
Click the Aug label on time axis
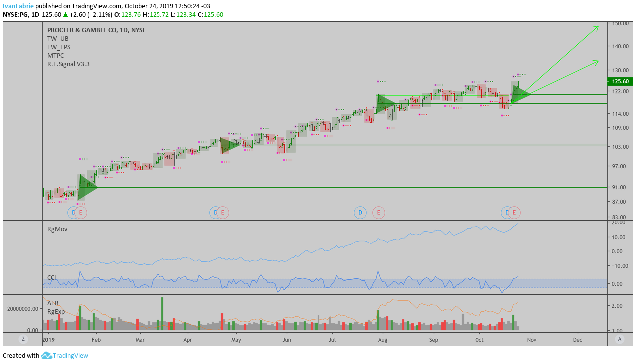(x=383, y=340)
